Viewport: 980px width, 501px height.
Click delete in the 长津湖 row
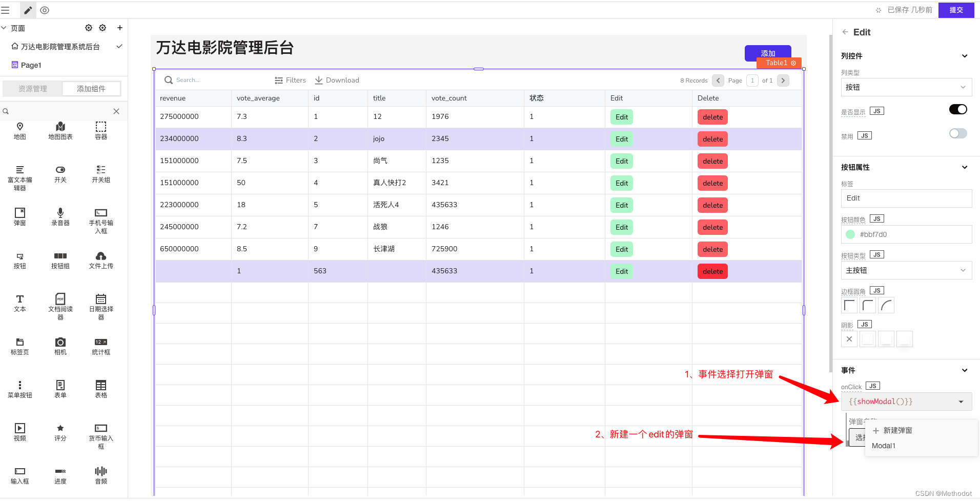point(712,249)
